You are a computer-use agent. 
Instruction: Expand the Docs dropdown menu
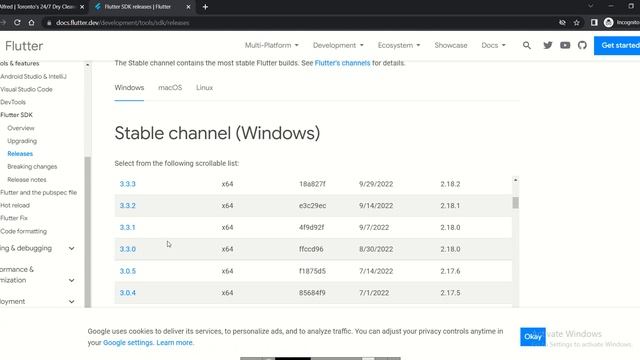point(493,45)
